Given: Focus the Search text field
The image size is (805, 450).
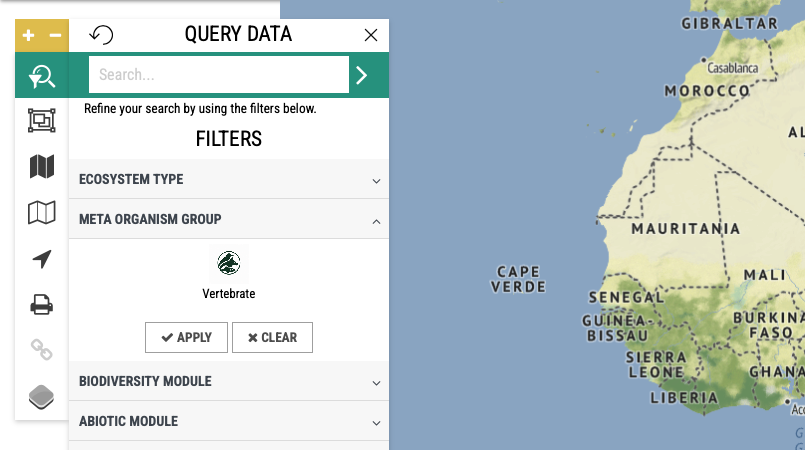Looking at the screenshot, I should pos(219,75).
